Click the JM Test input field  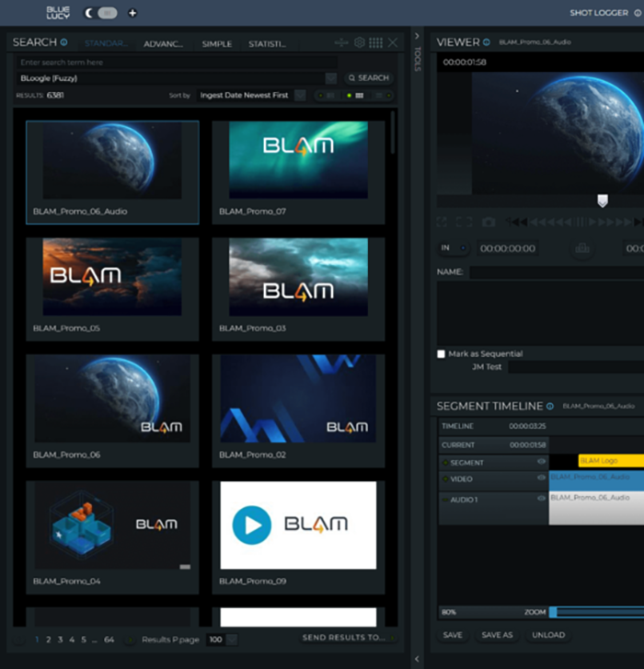coord(576,367)
